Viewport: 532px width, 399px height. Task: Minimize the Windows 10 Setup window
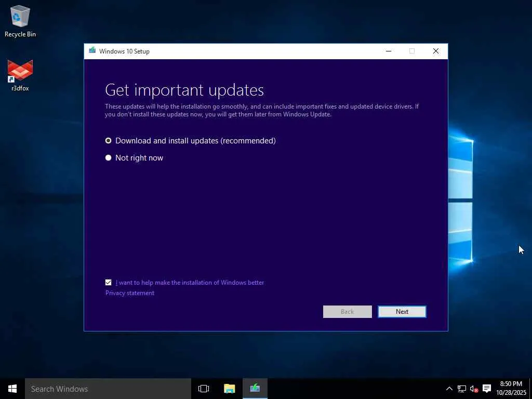[x=389, y=51]
